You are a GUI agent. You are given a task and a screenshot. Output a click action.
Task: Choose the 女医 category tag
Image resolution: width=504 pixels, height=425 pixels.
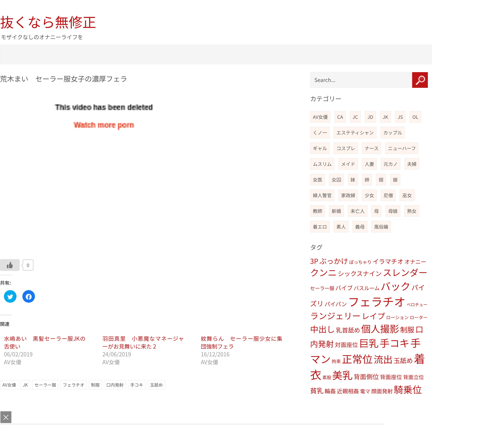click(x=317, y=180)
